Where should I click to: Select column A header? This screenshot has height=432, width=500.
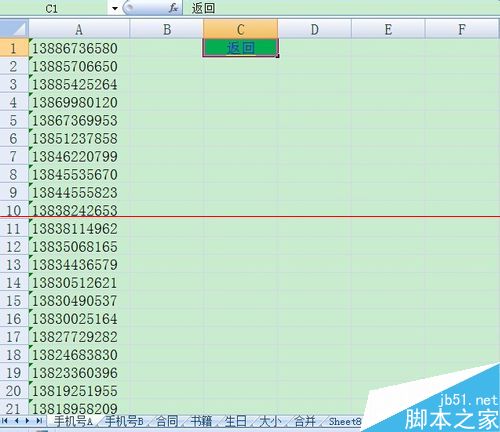pos(79,30)
